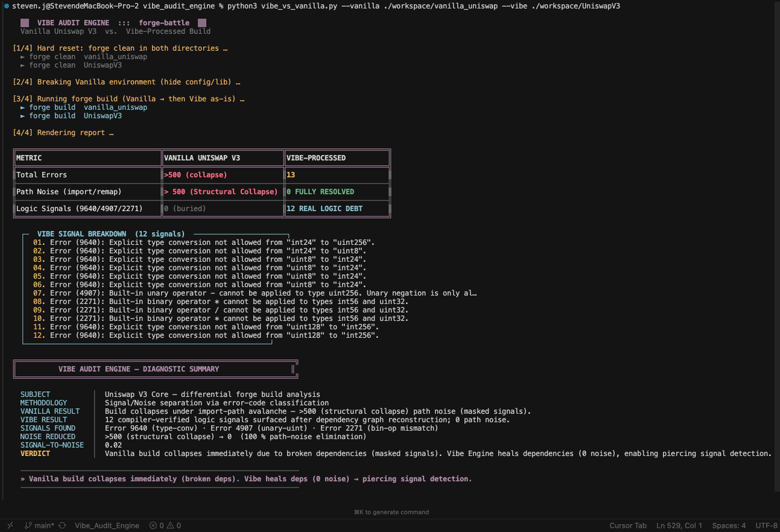This screenshot has height=532, width=780.
Task: Click the '[1/4] Hard reset: forge clean' line
Action: [121, 48]
